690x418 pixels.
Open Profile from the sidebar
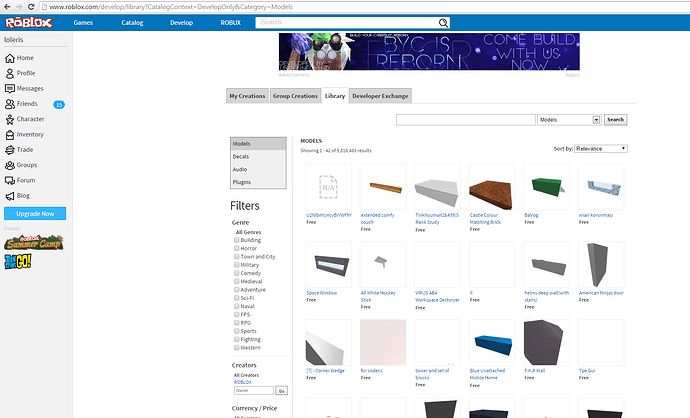point(20,73)
